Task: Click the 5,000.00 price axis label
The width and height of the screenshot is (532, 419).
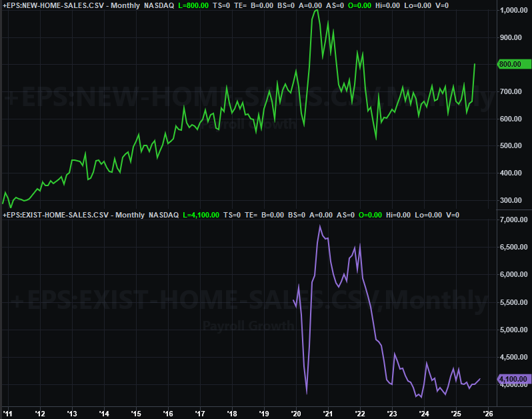Action: [x=514, y=330]
